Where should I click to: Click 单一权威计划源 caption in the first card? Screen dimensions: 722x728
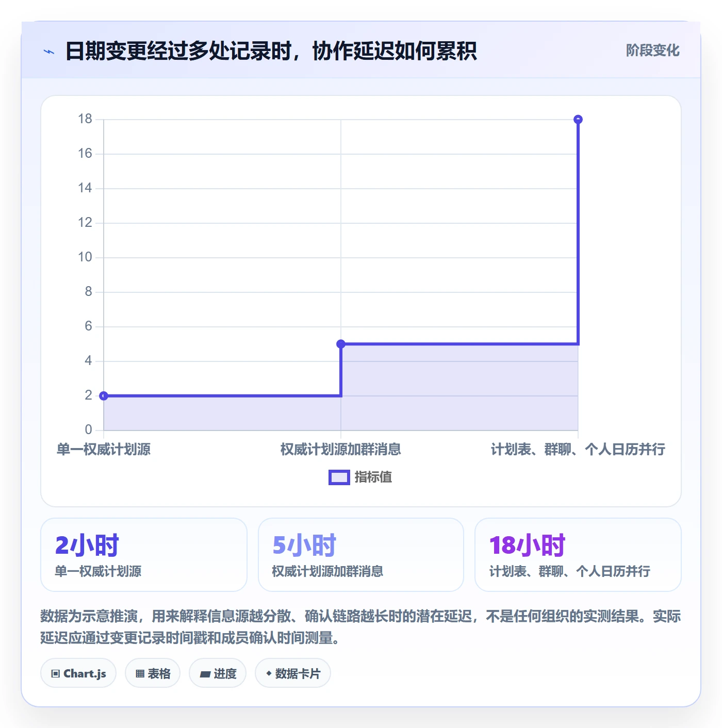(98, 571)
